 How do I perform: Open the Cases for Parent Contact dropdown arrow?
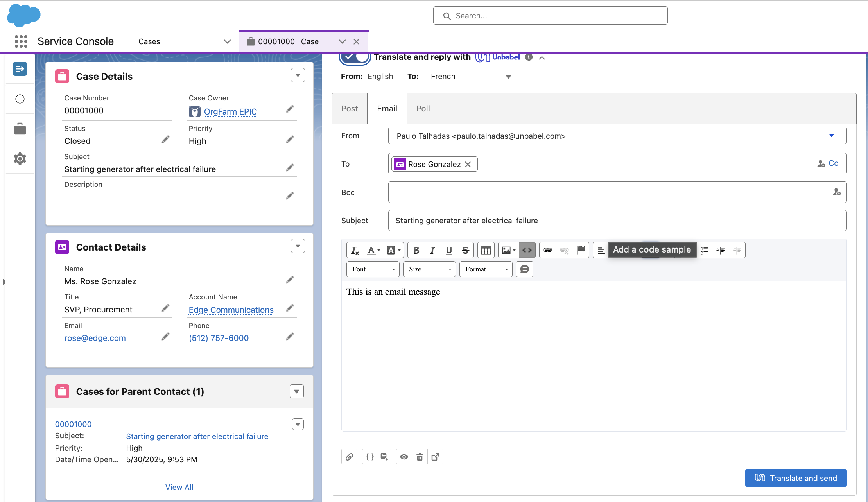click(297, 391)
